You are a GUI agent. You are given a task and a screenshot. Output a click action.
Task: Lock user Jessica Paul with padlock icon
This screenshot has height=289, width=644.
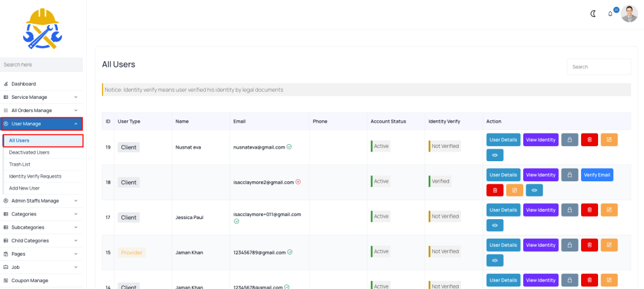(x=570, y=210)
